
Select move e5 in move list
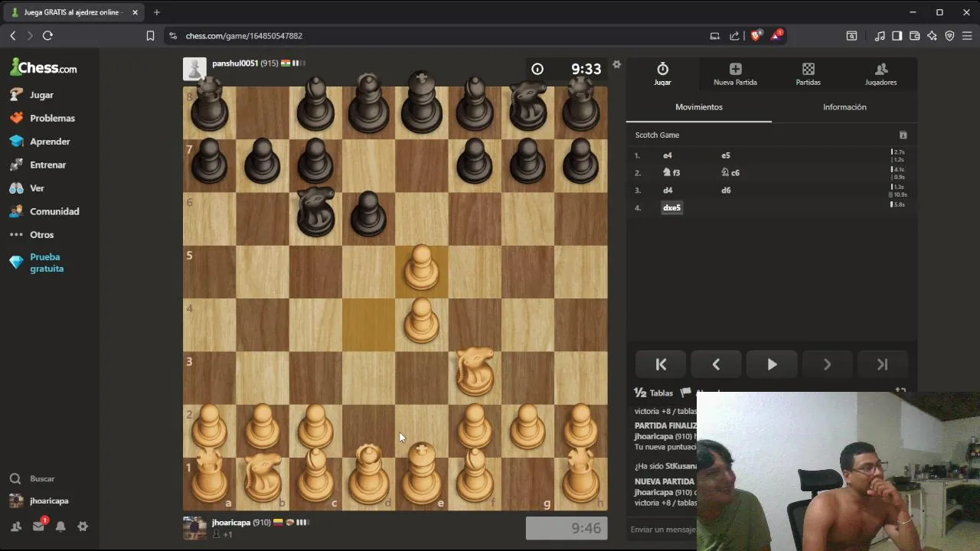click(726, 155)
